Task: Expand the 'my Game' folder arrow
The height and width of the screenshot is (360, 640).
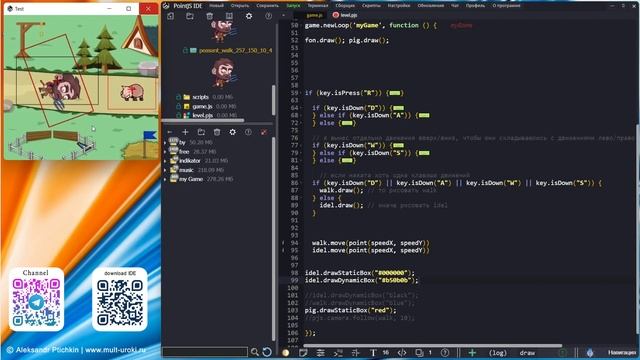Action: (165, 179)
